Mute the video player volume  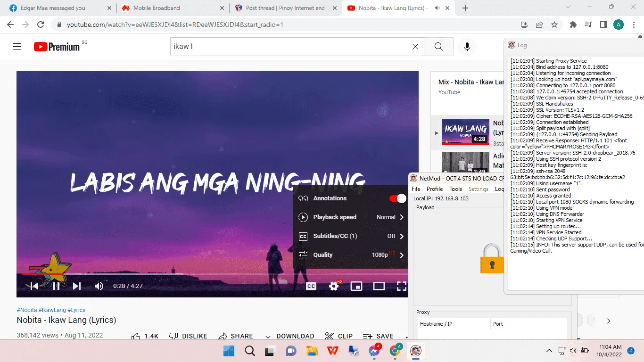(x=99, y=286)
